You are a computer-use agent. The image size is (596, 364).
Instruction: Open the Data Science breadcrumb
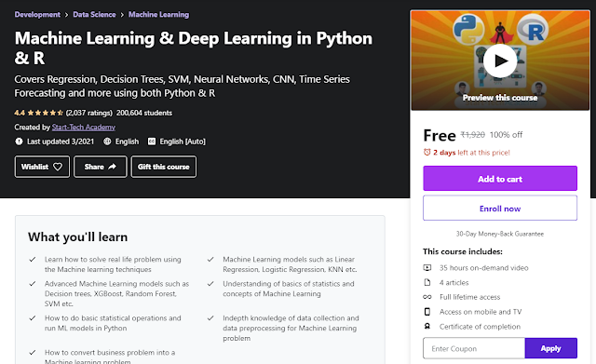94,15
